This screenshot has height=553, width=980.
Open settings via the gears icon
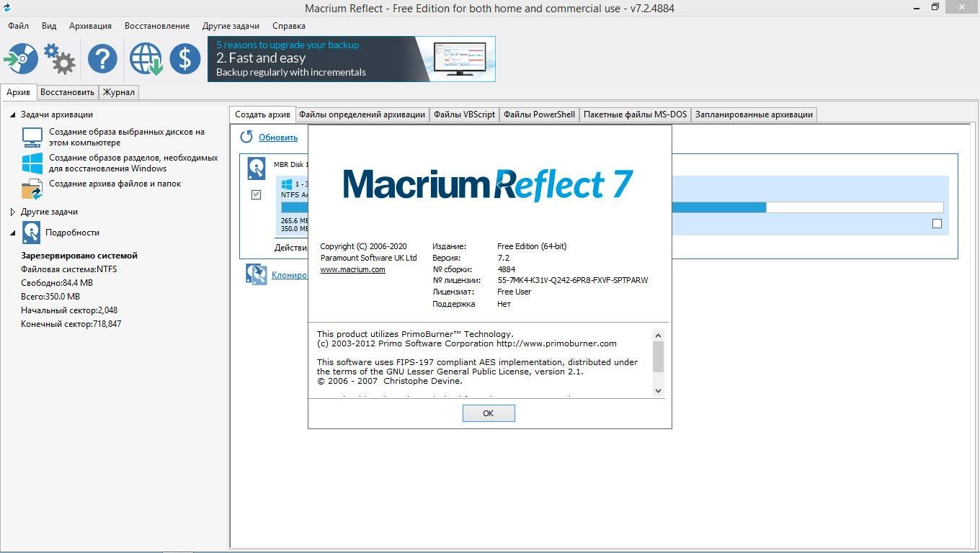coord(60,58)
